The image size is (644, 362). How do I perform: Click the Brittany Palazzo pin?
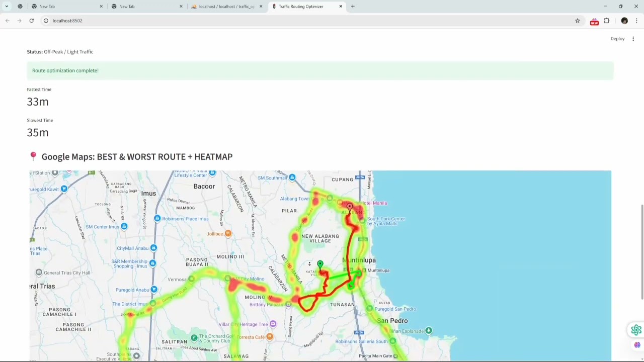coord(288,305)
